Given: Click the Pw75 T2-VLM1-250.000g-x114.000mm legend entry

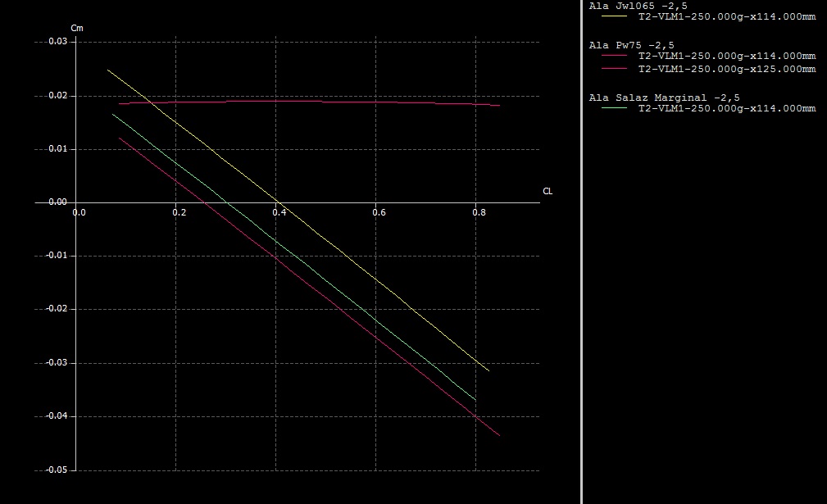Looking at the screenshot, I should pyautogui.click(x=726, y=56).
